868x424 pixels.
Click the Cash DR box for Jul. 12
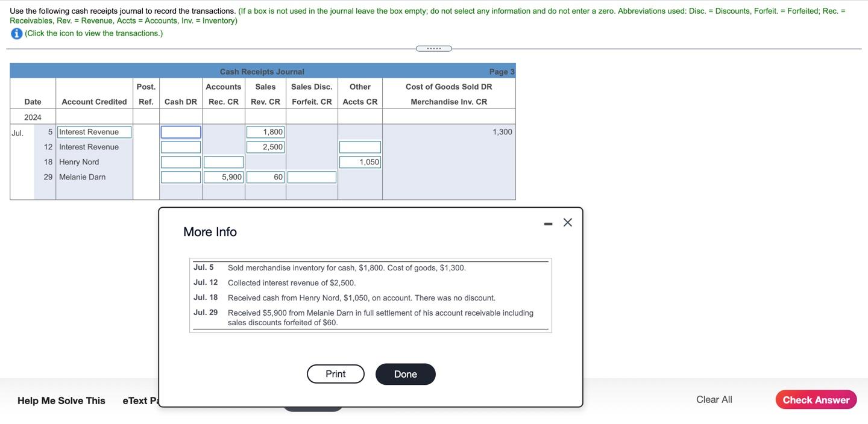180,146
